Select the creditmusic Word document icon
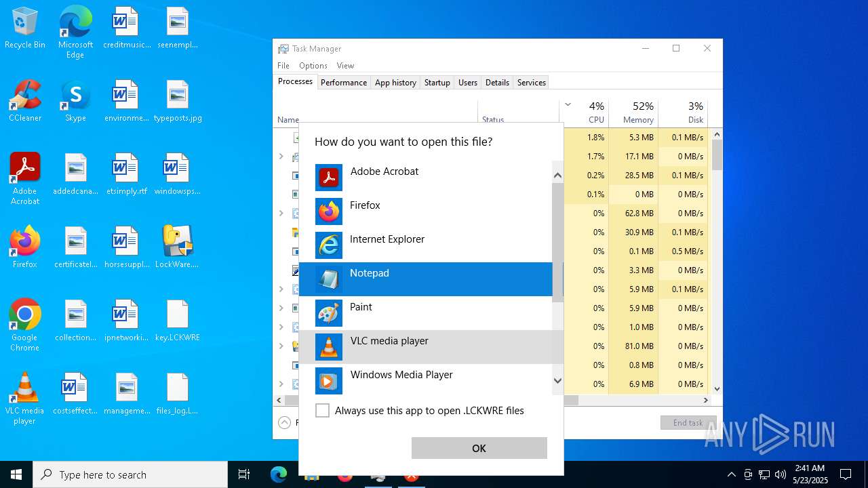Screen dimensions: 868x488 coord(126,28)
